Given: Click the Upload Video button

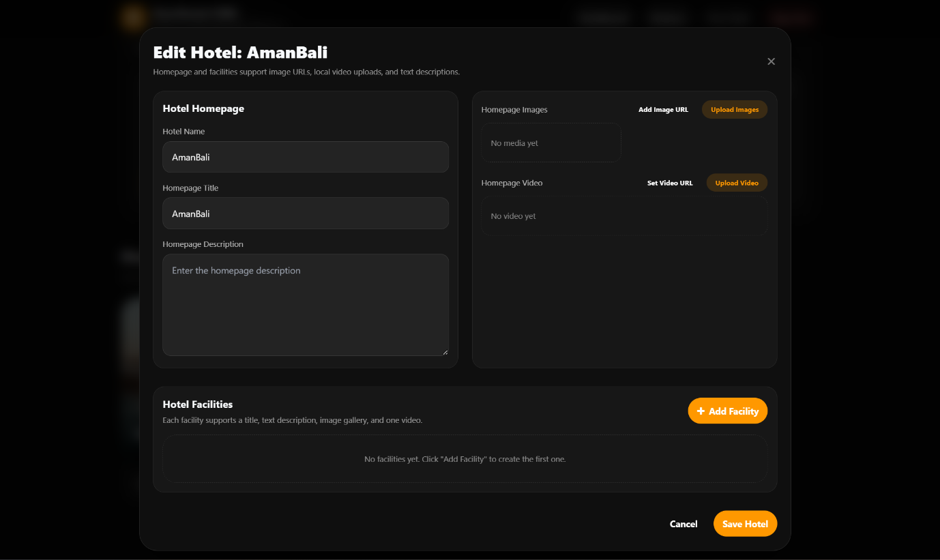Looking at the screenshot, I should 737,183.
